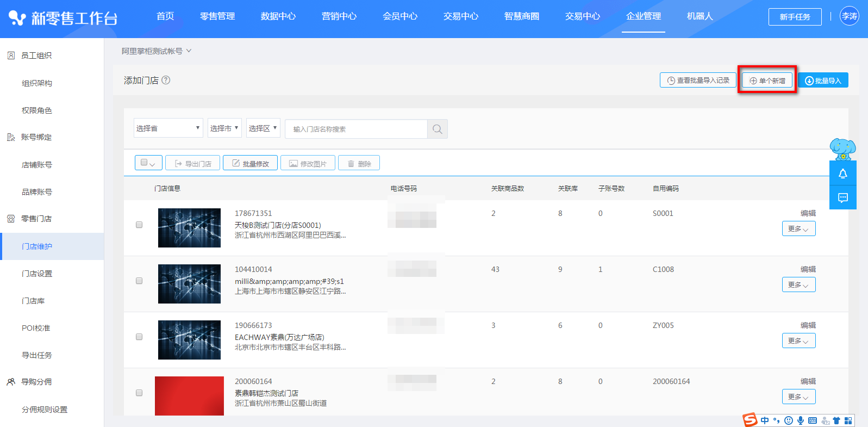Click the store name search field
The width and height of the screenshot is (868, 427).
(356, 129)
